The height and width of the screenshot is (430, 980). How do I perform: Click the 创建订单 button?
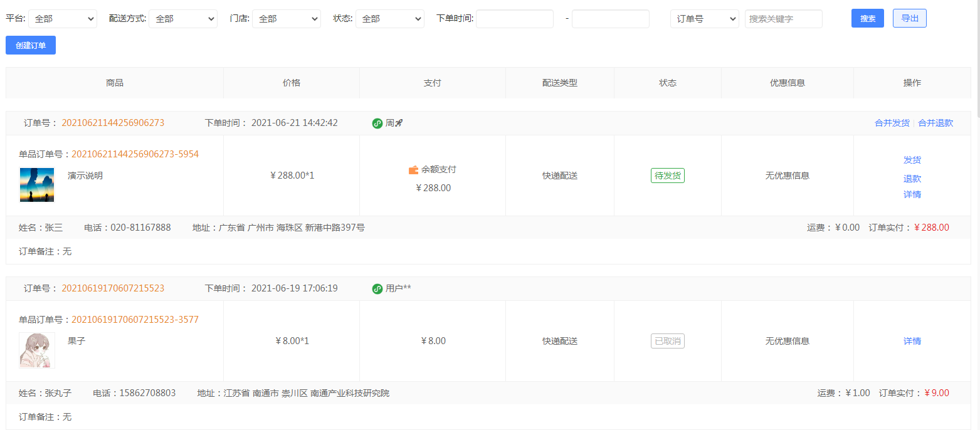coord(31,45)
